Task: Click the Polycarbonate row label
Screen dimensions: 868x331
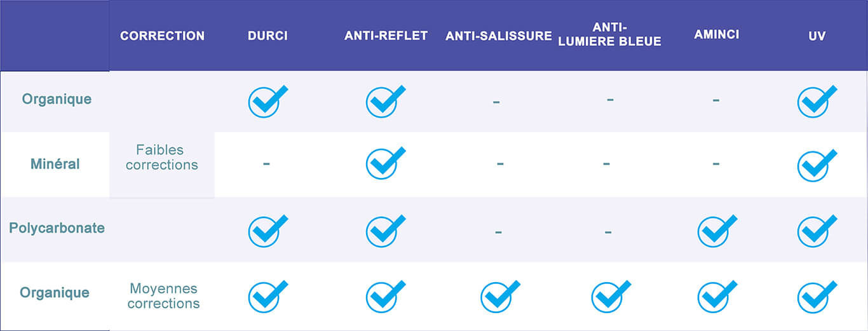Action: [x=57, y=228]
